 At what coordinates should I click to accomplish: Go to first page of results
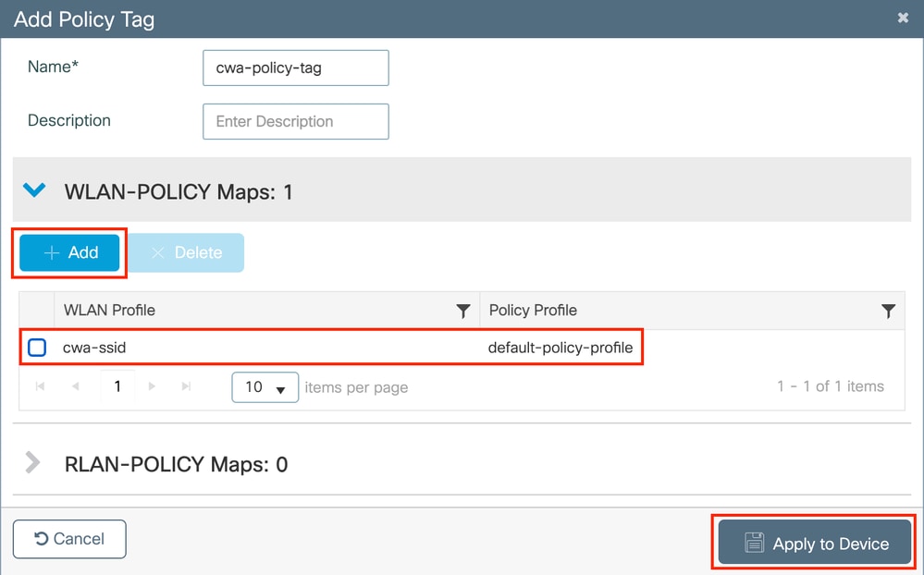41,386
